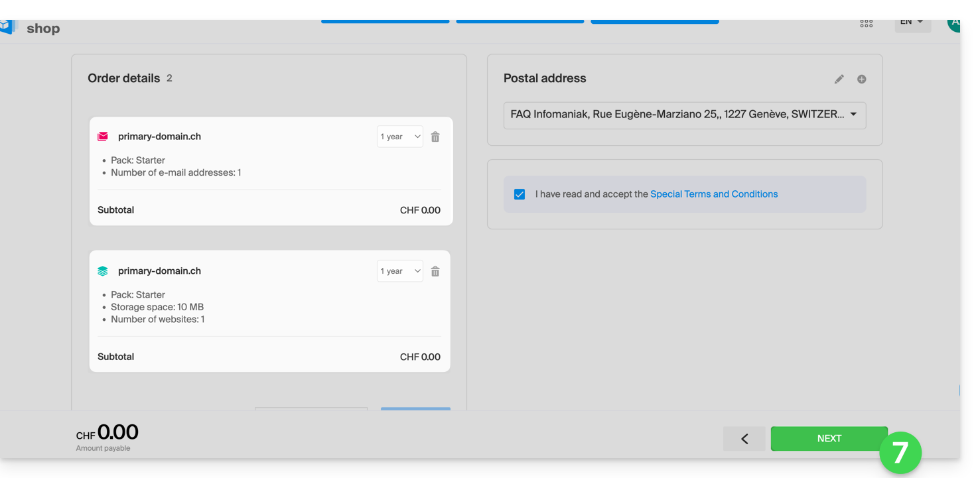Go back with the left arrow button
Viewport: 980px width, 478px height.
pyautogui.click(x=744, y=439)
